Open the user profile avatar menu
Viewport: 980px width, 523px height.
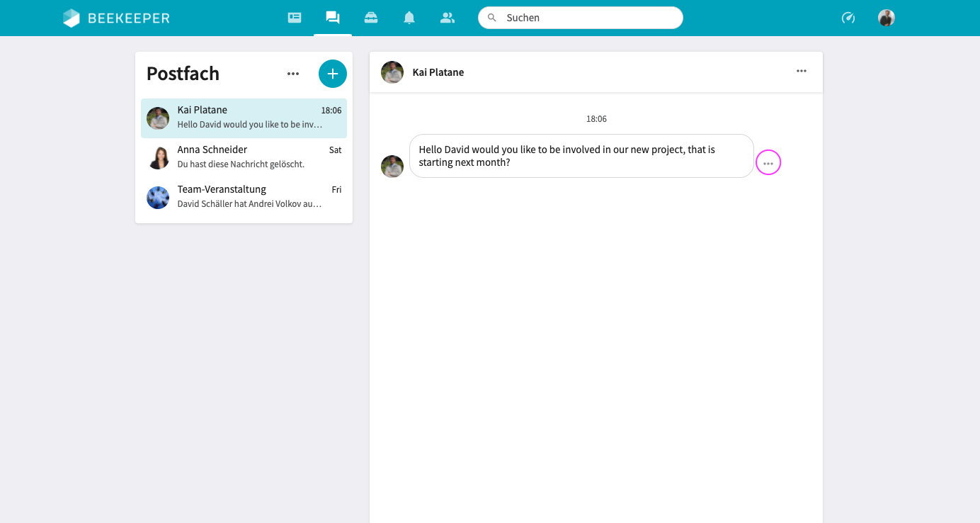pos(887,18)
